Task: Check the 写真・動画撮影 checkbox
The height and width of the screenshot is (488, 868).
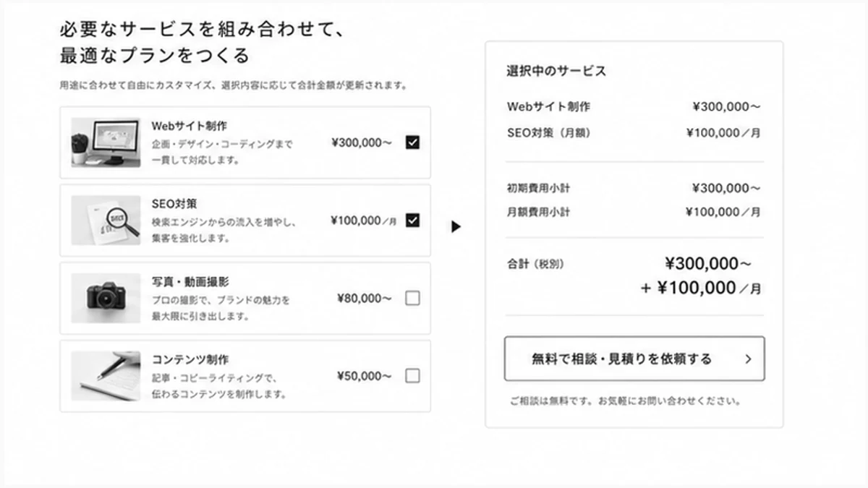Action: point(412,298)
